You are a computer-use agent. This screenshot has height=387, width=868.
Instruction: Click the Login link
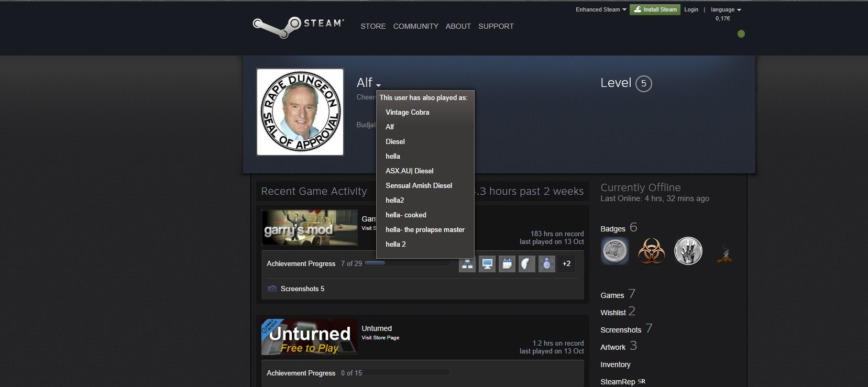[691, 10]
